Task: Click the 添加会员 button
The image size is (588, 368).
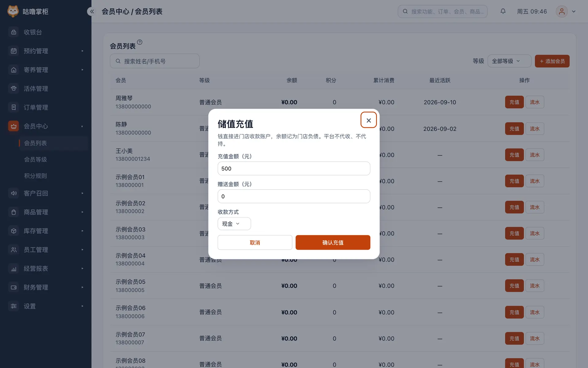Action: (x=552, y=61)
